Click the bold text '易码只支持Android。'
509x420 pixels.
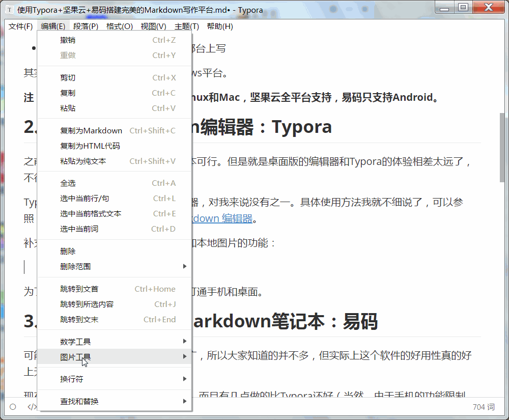pos(390,97)
